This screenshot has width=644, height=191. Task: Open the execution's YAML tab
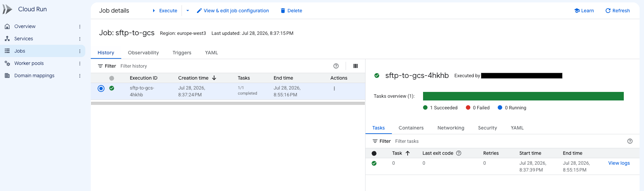point(517,128)
